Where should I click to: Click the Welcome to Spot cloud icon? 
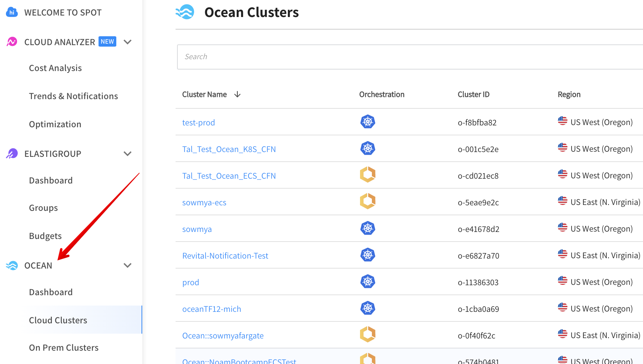(12, 12)
